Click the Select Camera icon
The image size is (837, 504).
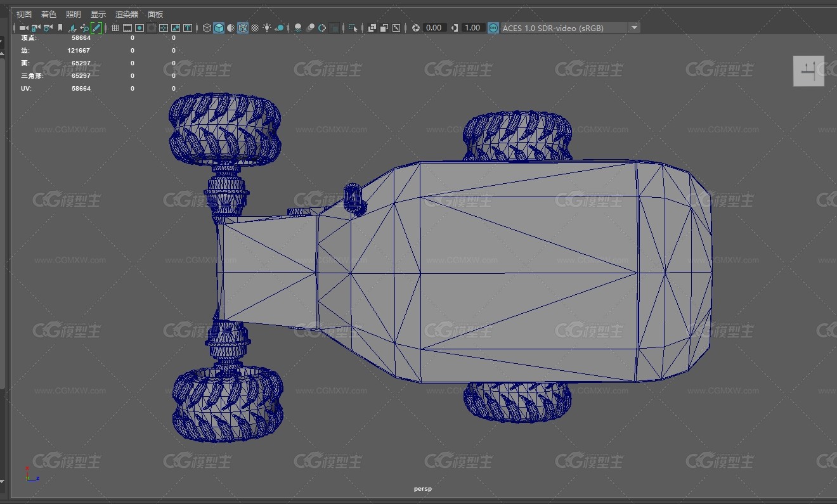tap(23, 28)
